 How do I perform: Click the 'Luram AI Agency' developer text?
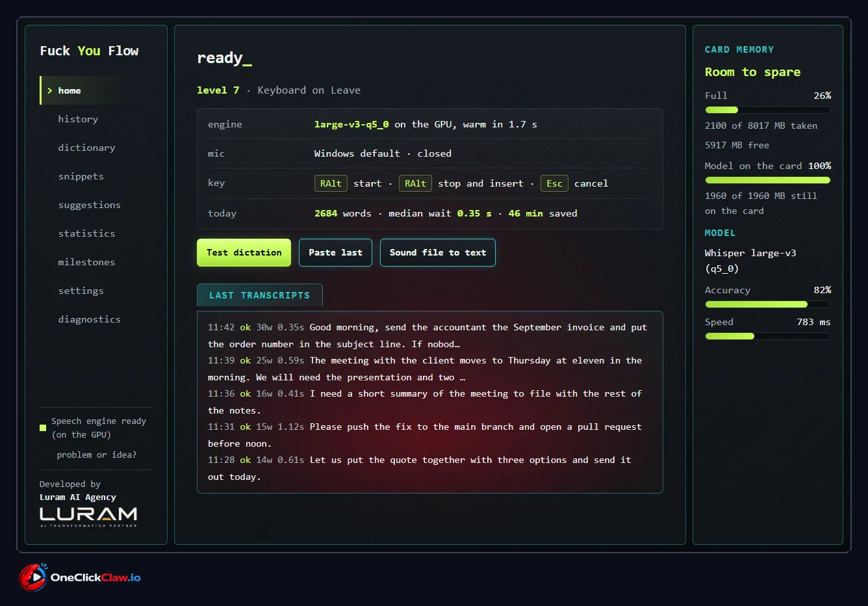click(78, 497)
